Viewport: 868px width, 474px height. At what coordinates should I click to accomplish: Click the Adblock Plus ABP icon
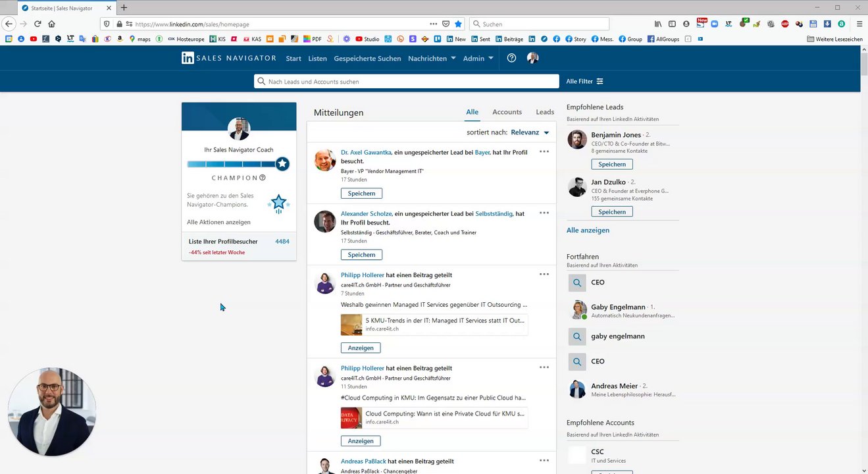coord(785,24)
